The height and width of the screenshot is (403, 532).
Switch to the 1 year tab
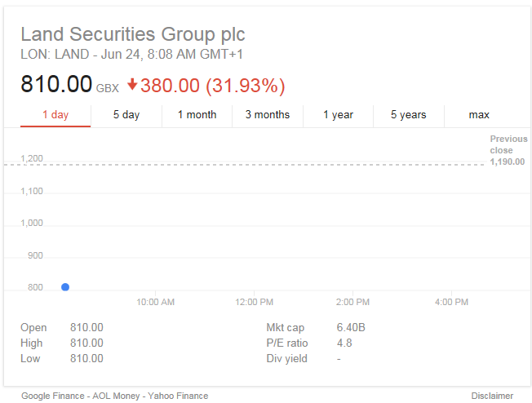[x=339, y=115]
